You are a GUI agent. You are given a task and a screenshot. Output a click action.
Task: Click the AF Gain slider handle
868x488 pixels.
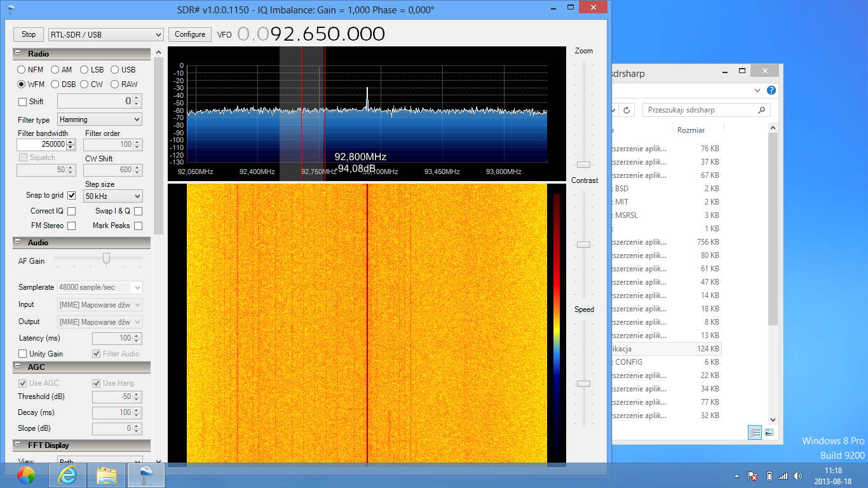pos(106,258)
